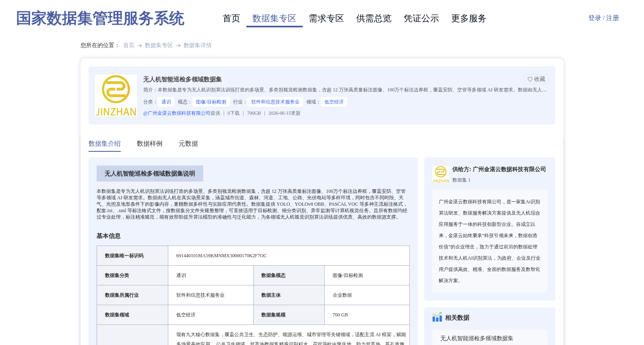Click the heart favorite icon next to 收藏
The height and width of the screenshot is (345, 644).
click(x=530, y=79)
